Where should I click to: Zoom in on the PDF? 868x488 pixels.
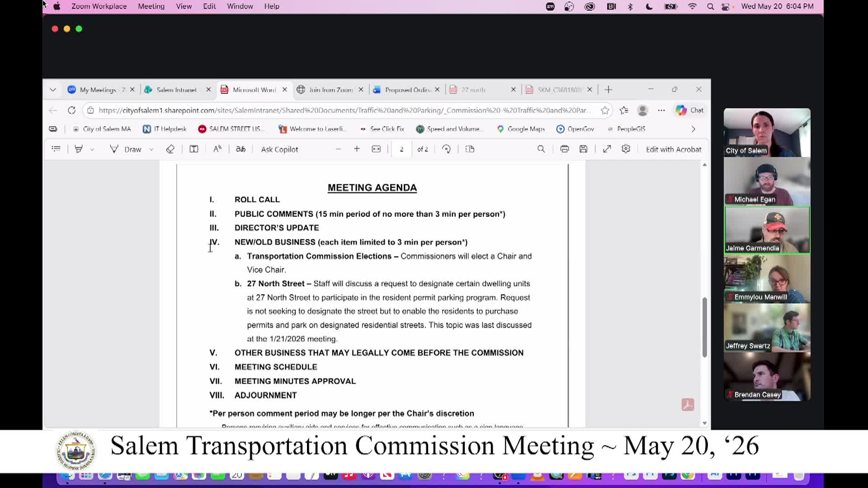[357, 149]
